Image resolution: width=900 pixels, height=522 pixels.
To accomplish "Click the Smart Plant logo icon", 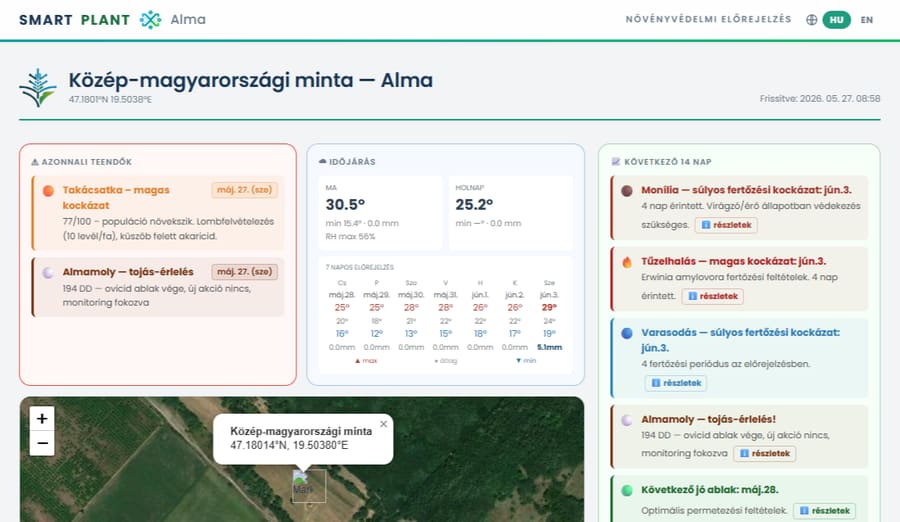I will [x=150, y=20].
